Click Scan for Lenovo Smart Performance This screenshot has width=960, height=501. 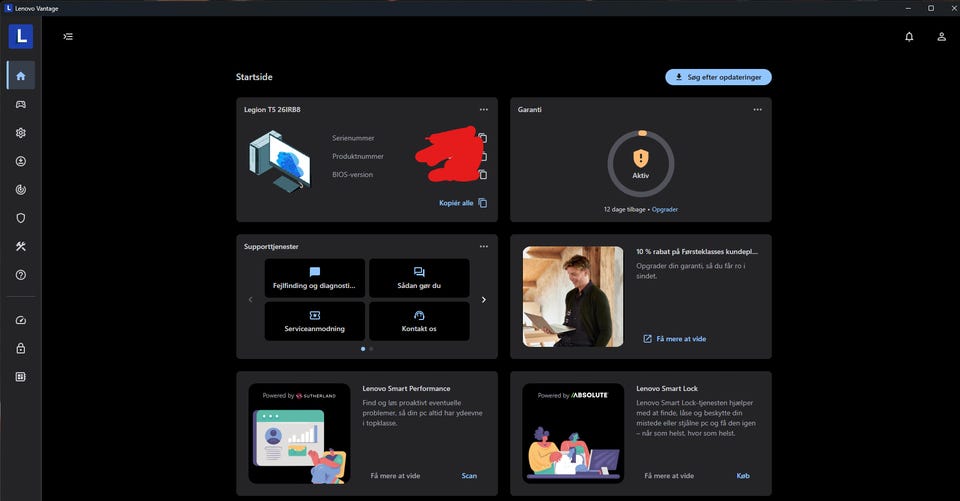click(469, 476)
